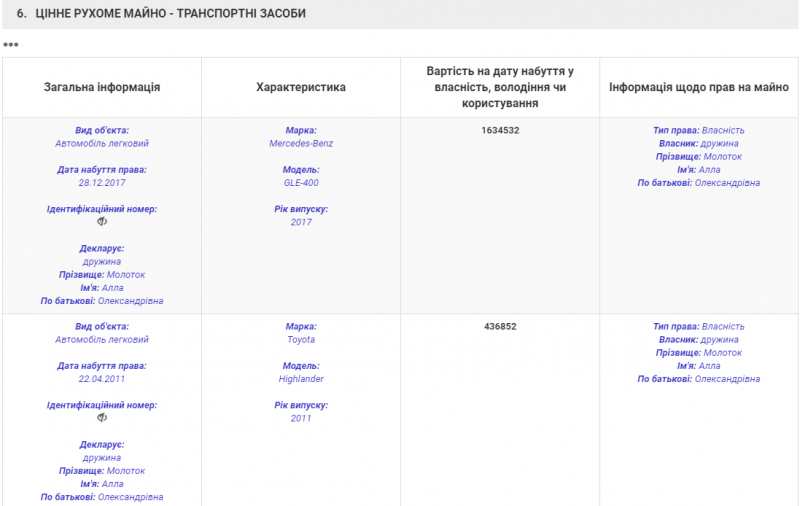Select the 'Загальна інформація' column header
This screenshot has width=800, height=506.
coord(102,88)
